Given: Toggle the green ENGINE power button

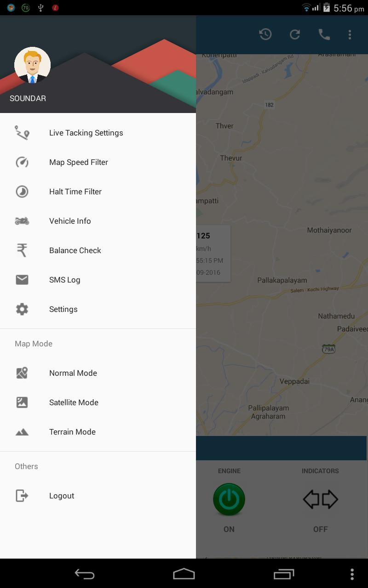Looking at the screenshot, I should click(x=229, y=499).
